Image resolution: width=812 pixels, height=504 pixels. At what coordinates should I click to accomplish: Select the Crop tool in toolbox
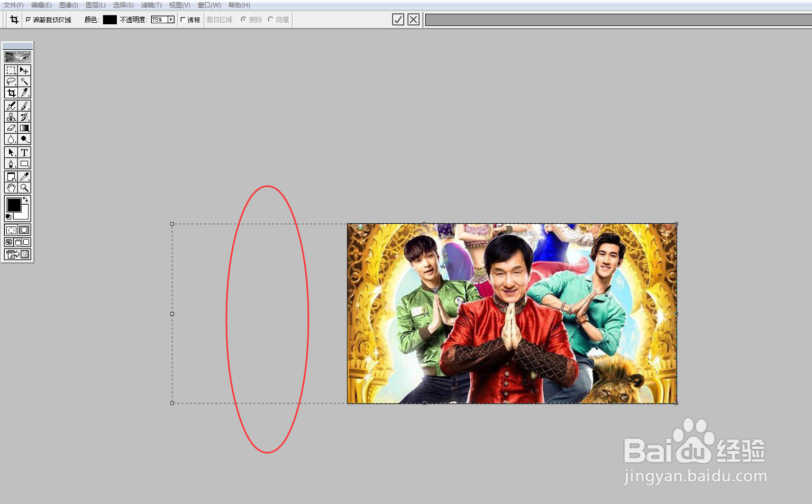[x=11, y=93]
